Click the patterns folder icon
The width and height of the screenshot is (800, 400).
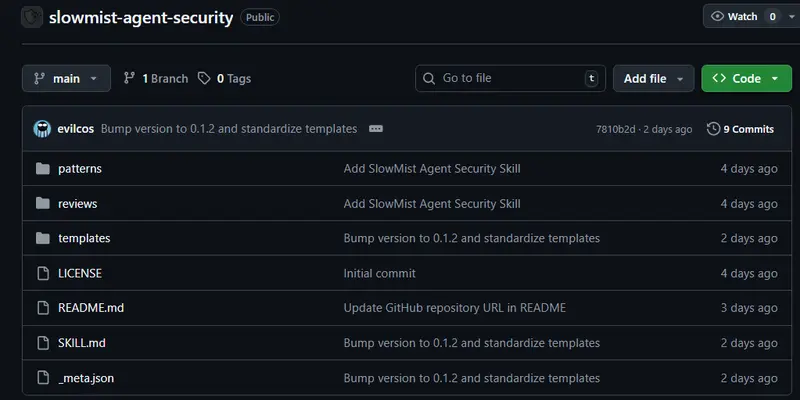[42, 169]
